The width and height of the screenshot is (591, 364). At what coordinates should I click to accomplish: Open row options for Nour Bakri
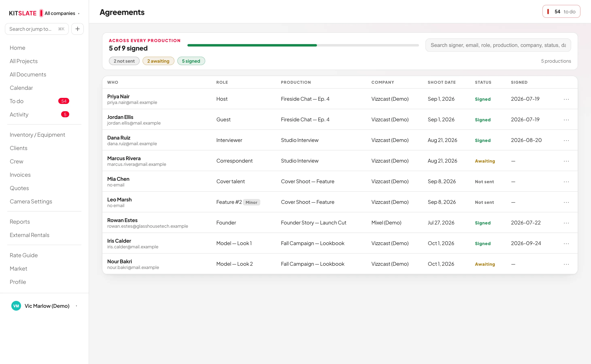click(x=566, y=264)
